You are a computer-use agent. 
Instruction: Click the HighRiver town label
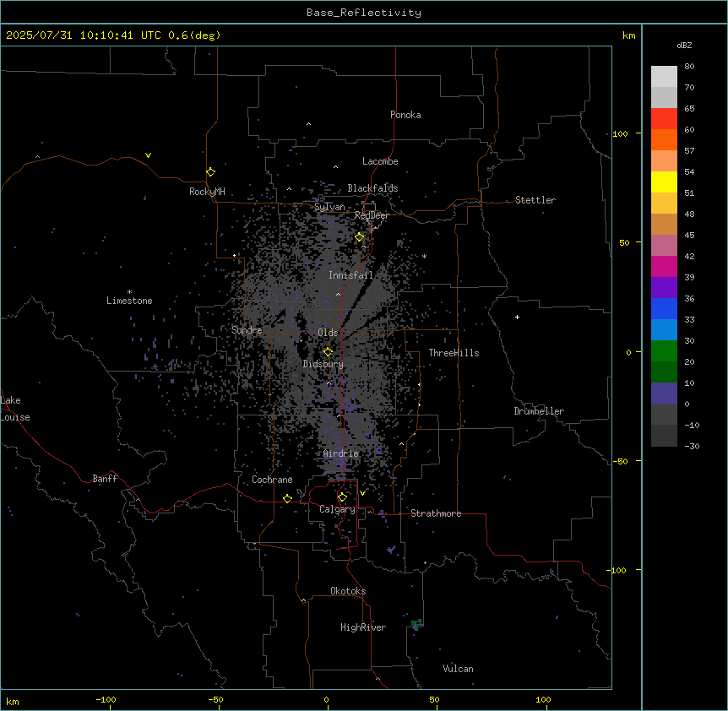(x=363, y=627)
